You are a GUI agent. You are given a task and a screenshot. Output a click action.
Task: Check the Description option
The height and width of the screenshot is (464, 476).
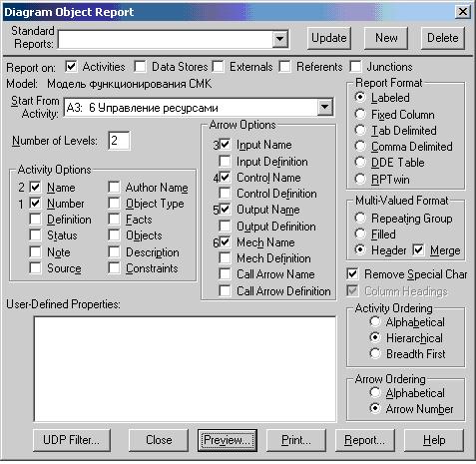(x=114, y=251)
